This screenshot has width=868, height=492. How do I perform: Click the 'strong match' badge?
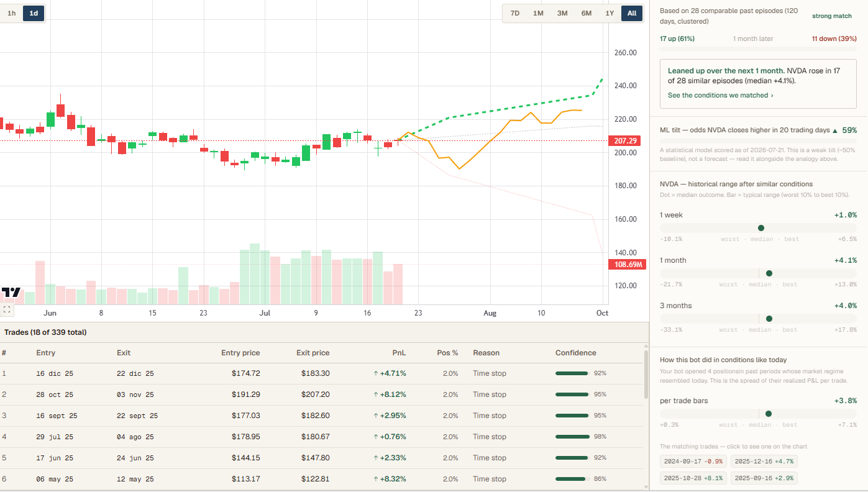pyautogui.click(x=832, y=16)
